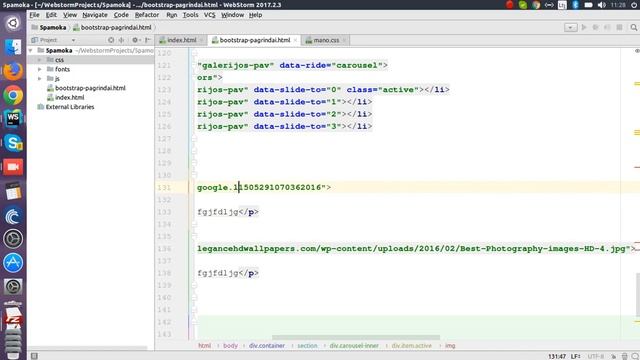Click the 131:47 caret position indicator
Viewport: 640px width, 360px height.
[557, 356]
